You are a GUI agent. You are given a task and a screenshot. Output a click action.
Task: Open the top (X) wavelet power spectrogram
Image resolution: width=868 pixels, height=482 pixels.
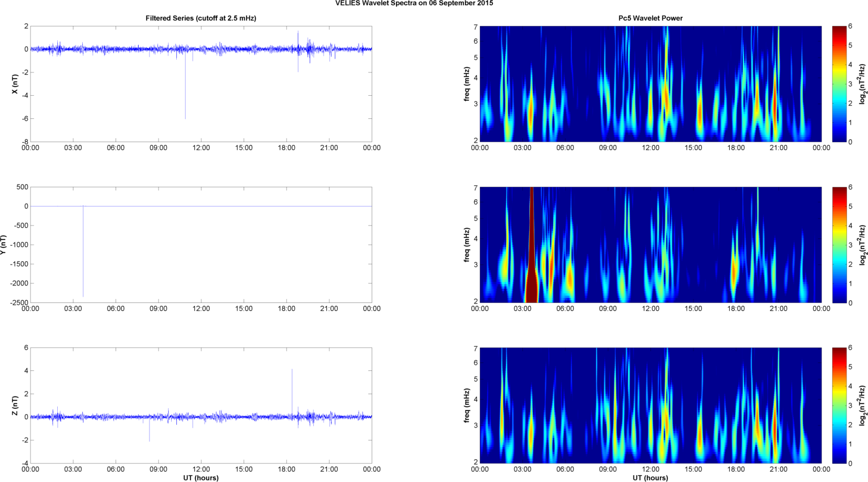[650, 84]
